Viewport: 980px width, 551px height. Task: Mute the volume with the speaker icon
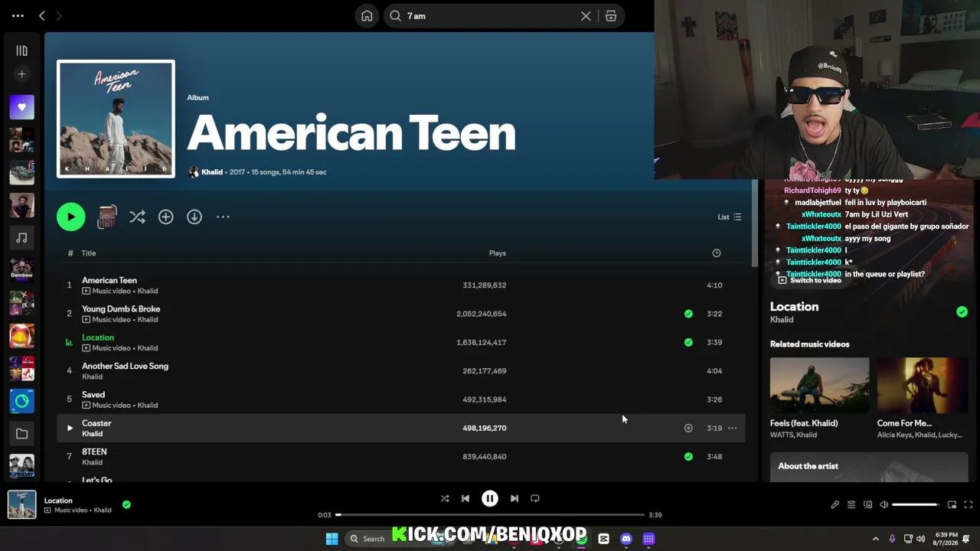click(x=884, y=504)
